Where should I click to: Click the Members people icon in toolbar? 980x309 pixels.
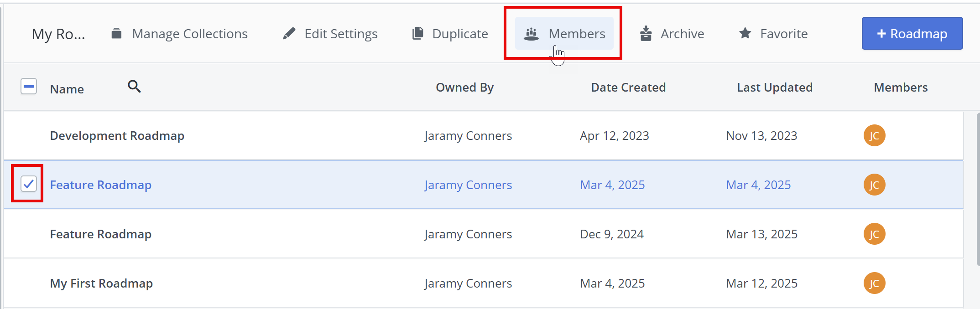[531, 34]
